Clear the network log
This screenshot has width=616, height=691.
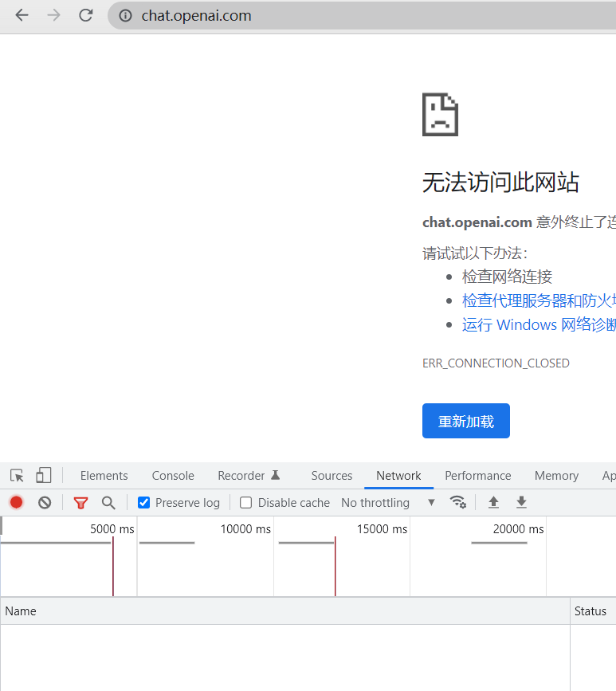[x=45, y=502]
